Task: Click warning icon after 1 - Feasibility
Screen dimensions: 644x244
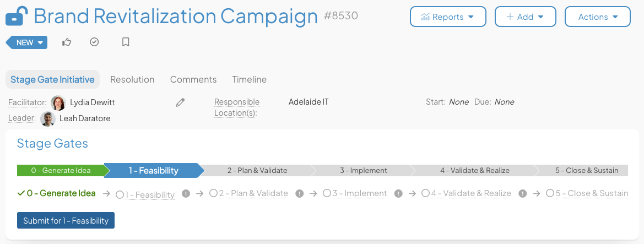Action: 186,194
